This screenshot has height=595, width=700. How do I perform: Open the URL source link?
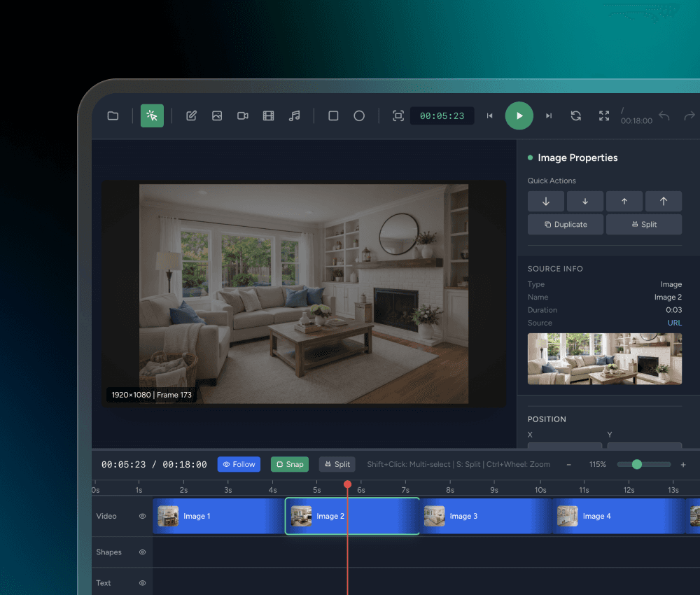click(675, 323)
